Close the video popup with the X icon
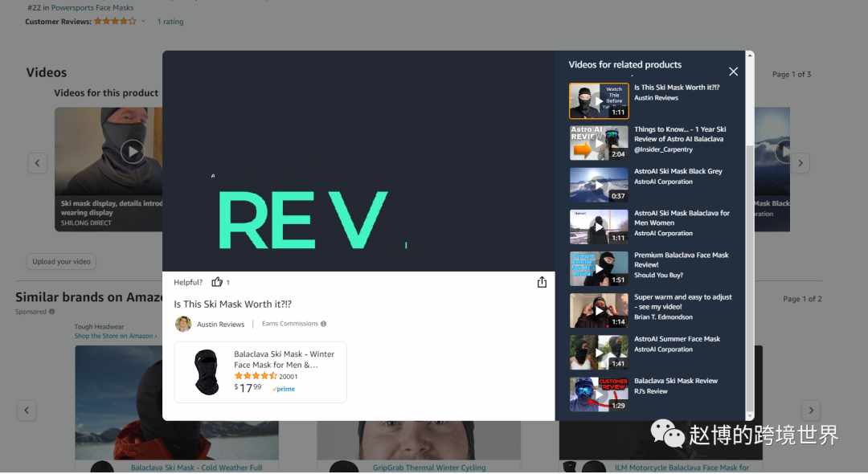The width and height of the screenshot is (868, 474). click(733, 72)
